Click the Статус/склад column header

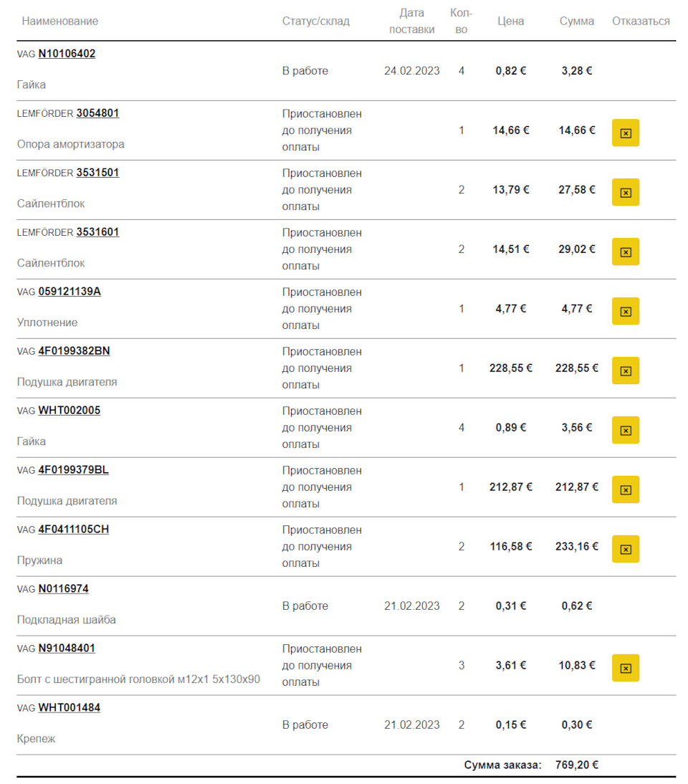pos(315,21)
